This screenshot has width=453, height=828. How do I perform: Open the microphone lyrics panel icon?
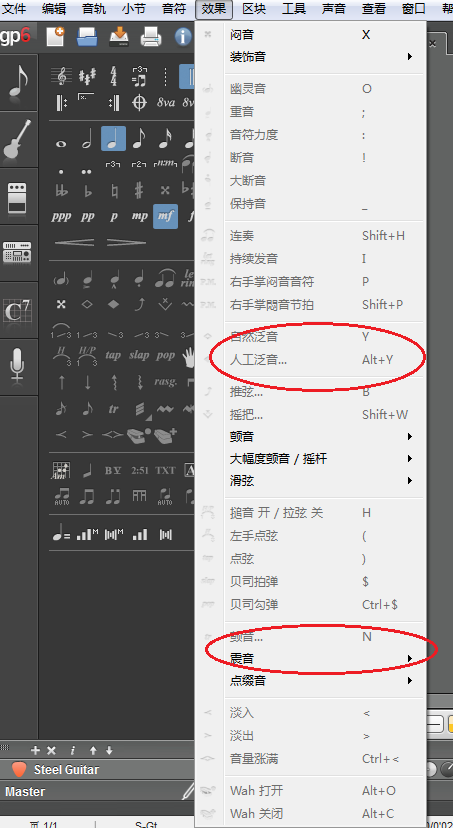(x=17, y=366)
